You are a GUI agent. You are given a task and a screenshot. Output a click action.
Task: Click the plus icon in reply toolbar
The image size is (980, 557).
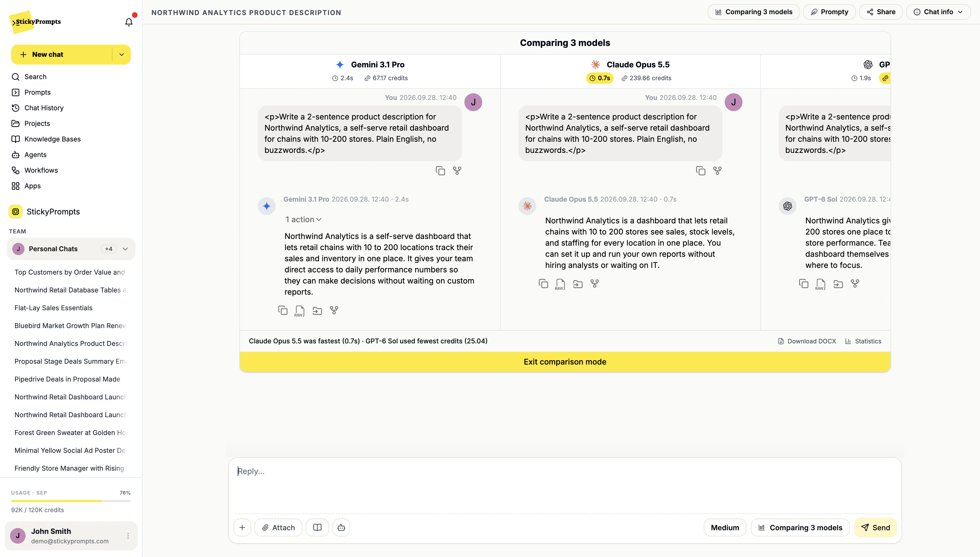[x=242, y=527]
